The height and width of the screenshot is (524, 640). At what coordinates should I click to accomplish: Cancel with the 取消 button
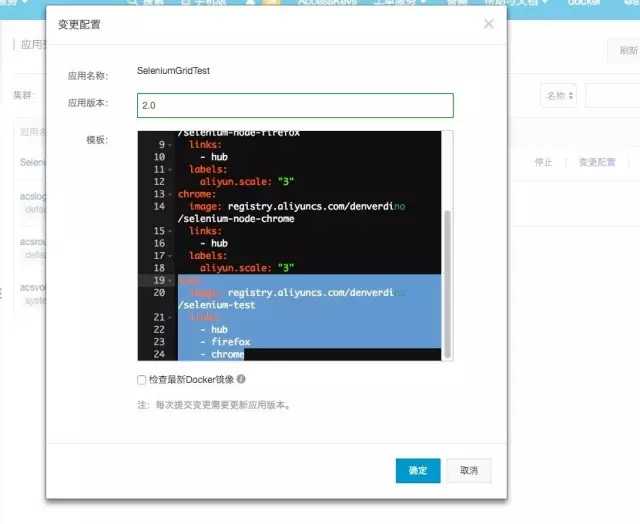469,471
